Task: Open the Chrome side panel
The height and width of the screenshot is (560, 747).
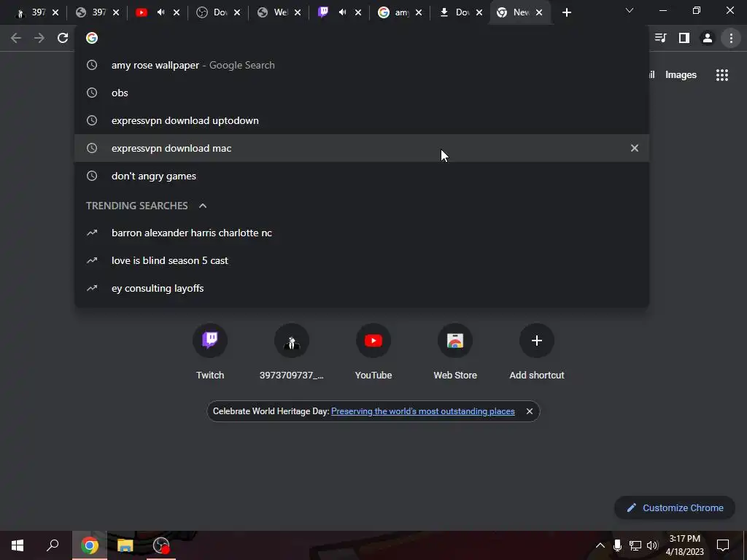Action: point(684,38)
